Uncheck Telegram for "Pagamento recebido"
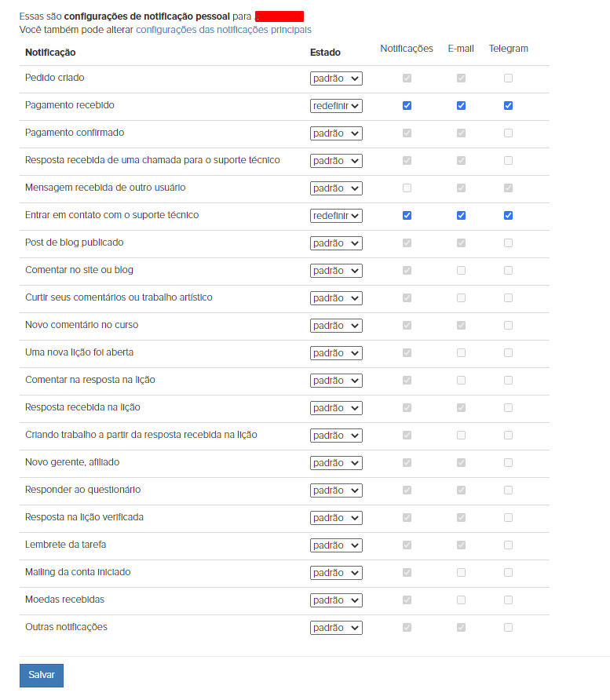Image resolution: width=610 pixels, height=700 pixels. (509, 106)
